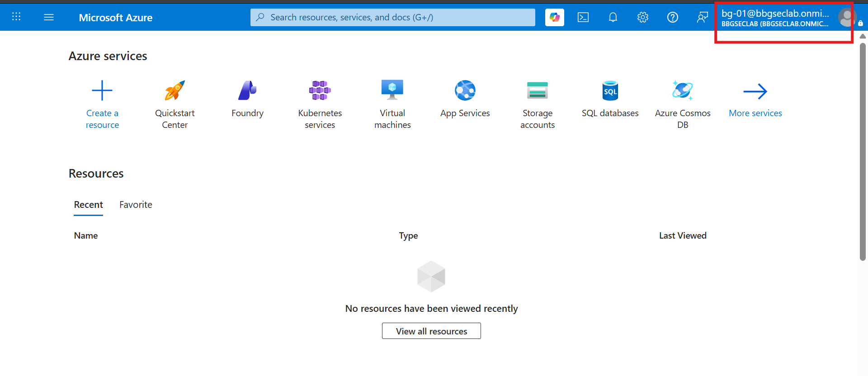
Task: Open the Create a resource link text
Action: [103, 119]
